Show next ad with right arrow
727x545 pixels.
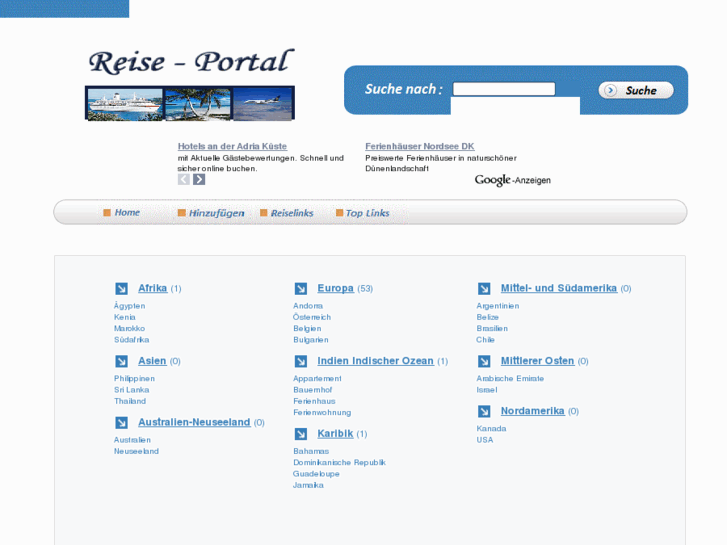pos(199,180)
